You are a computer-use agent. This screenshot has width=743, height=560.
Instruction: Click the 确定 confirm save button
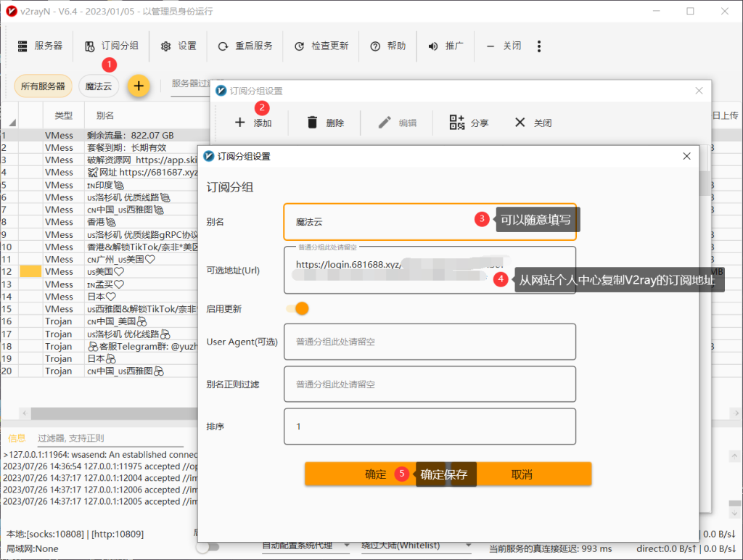coord(376,474)
